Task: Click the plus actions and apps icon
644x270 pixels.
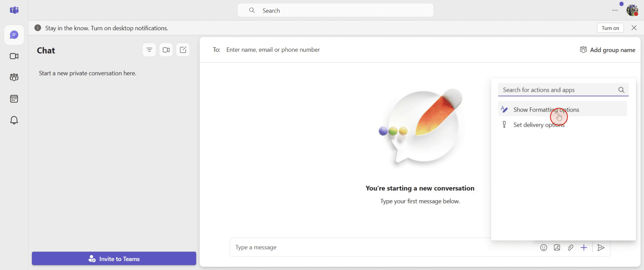Action: tap(584, 247)
